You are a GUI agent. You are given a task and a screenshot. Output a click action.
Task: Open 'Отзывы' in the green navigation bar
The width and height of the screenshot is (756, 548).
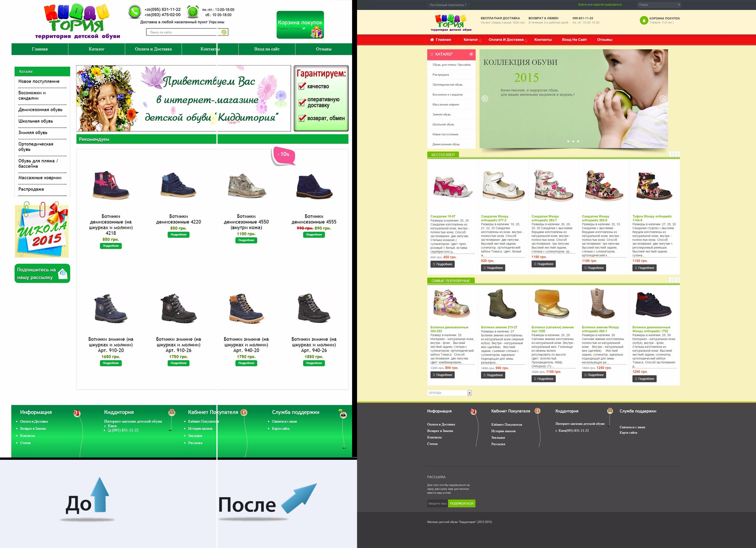[323, 49]
